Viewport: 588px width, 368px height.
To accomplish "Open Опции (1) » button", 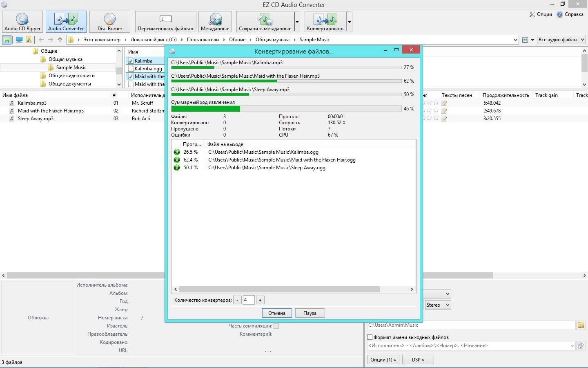I will 383,360.
